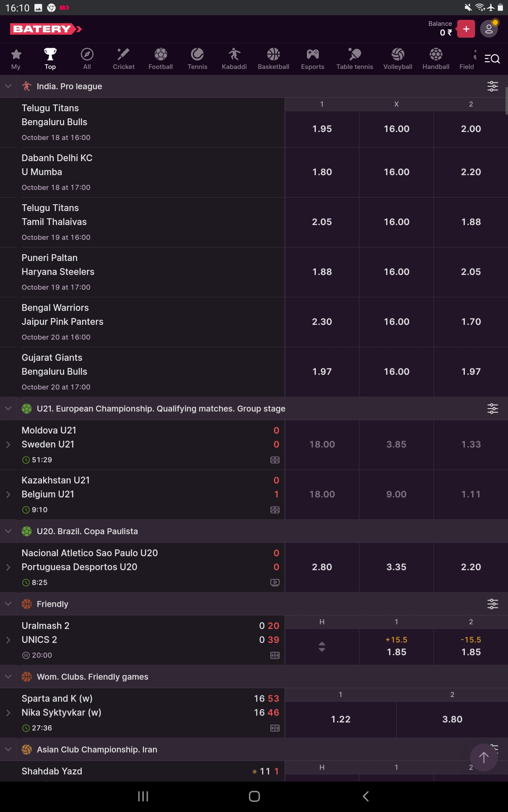Expand Kazakhstan U21 vs Belgium U21 match
This screenshot has width=508, height=812.
(x=8, y=494)
